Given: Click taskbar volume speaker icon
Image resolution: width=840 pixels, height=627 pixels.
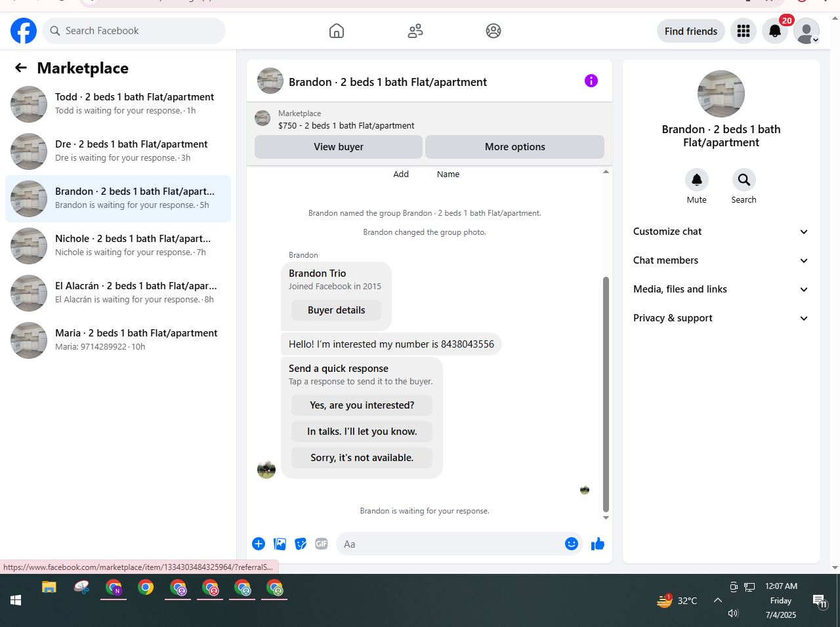Looking at the screenshot, I should coord(733,613).
